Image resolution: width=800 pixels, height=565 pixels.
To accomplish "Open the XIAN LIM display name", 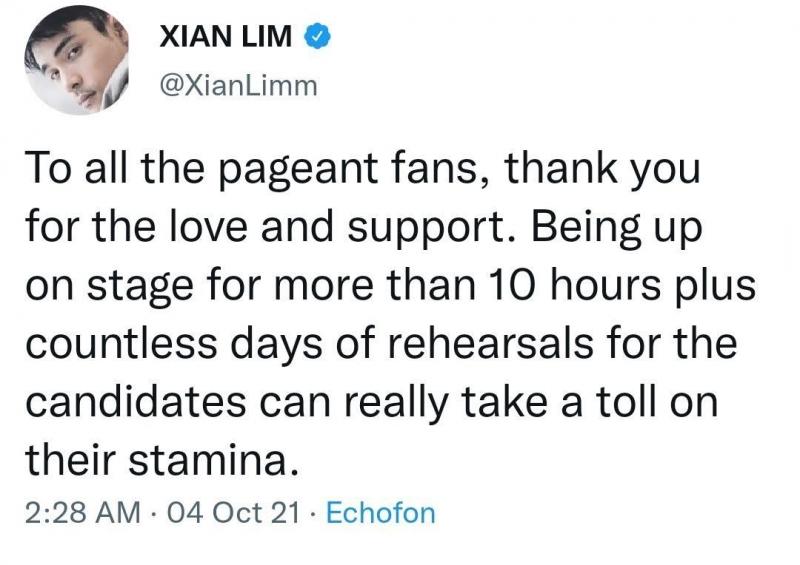I will tap(226, 39).
